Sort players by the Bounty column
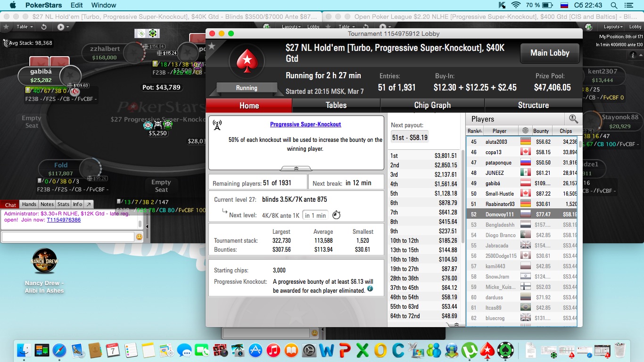Screen dimensions: 644x362 [x=541, y=131]
